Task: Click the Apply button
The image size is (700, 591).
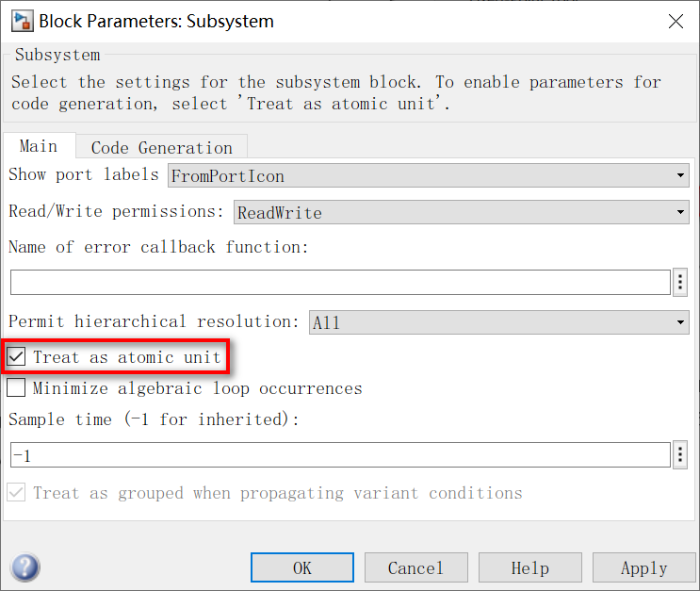Action: [644, 567]
